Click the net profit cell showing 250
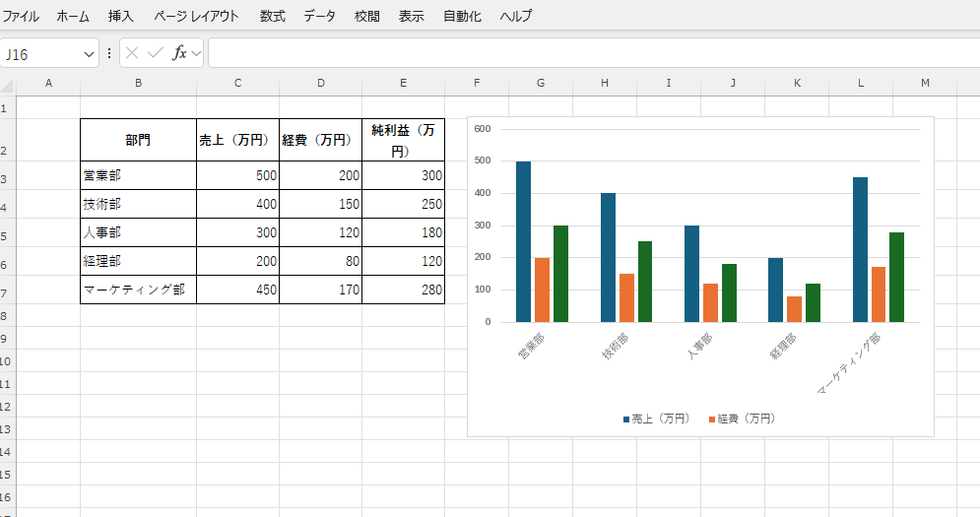The image size is (980, 517). (403, 204)
